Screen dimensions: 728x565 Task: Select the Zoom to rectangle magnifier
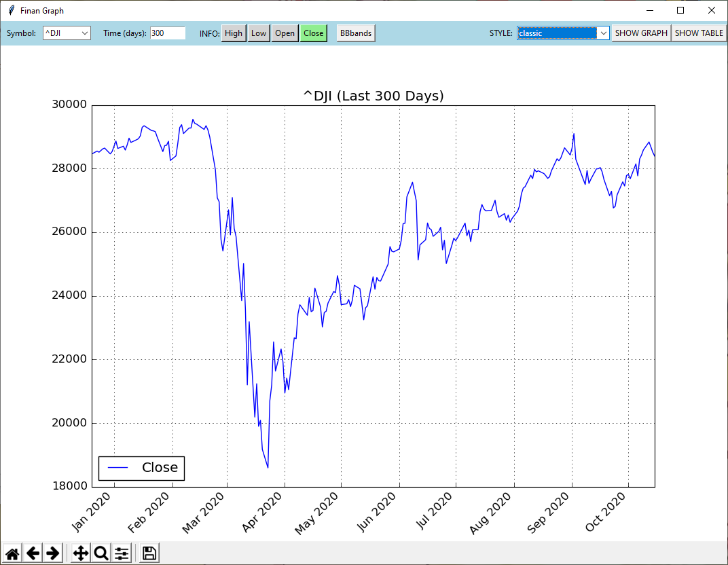point(101,553)
